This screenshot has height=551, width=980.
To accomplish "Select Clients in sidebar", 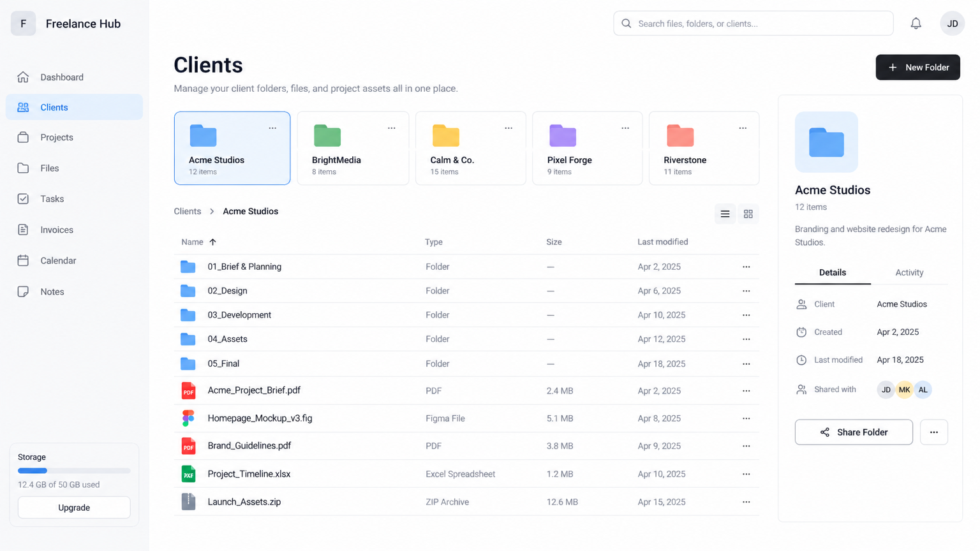I will click(74, 107).
